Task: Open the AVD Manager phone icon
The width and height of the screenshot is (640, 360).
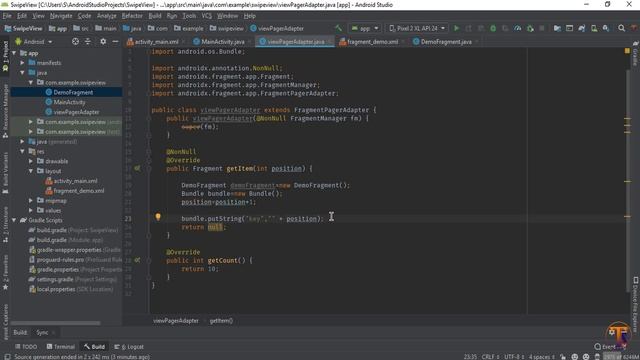Action: coord(594,28)
